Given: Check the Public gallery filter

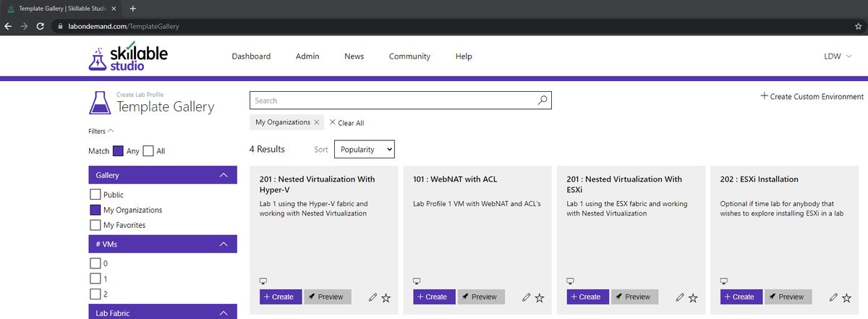Looking at the screenshot, I should (x=95, y=195).
